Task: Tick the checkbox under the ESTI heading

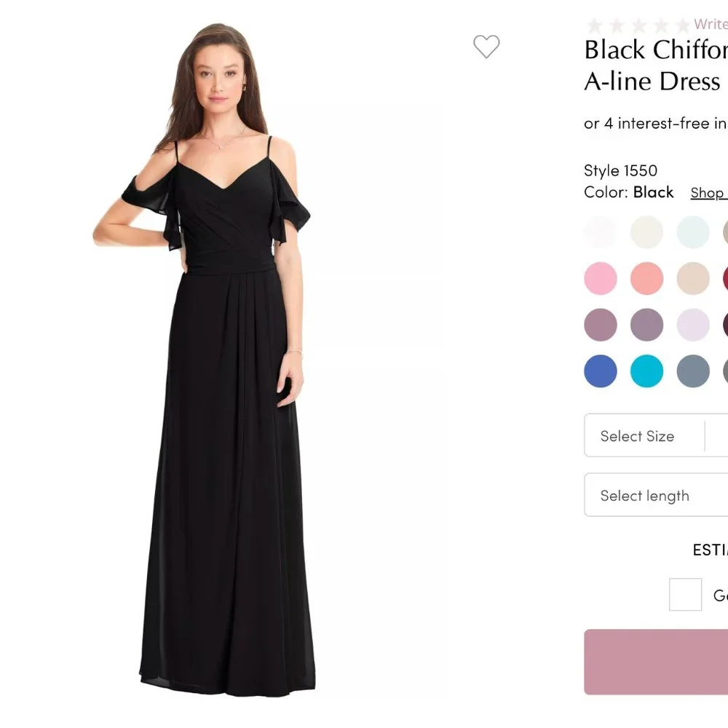Action: pyautogui.click(x=685, y=594)
